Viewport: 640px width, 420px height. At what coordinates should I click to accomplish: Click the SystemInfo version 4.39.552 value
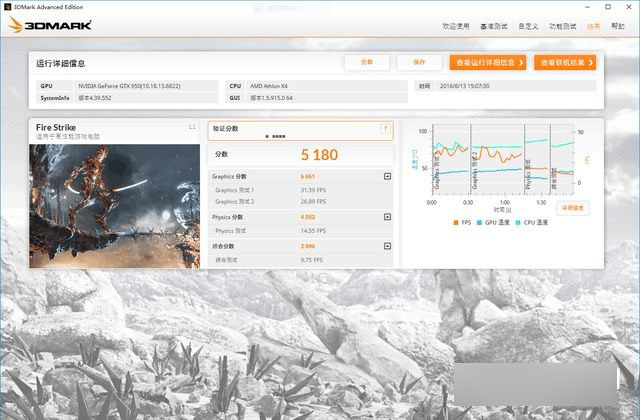(95, 98)
